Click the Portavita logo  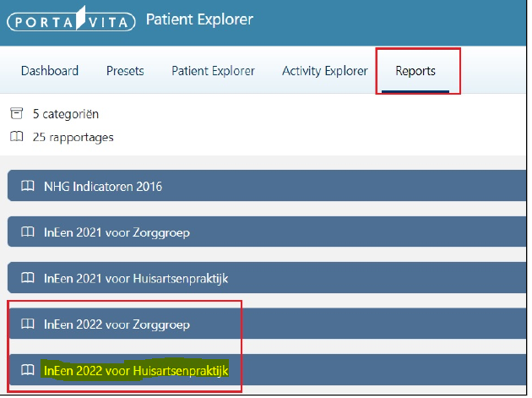[70, 19]
